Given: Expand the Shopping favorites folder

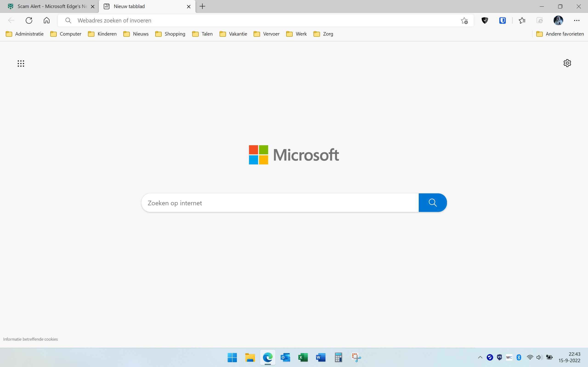Looking at the screenshot, I should [x=170, y=34].
